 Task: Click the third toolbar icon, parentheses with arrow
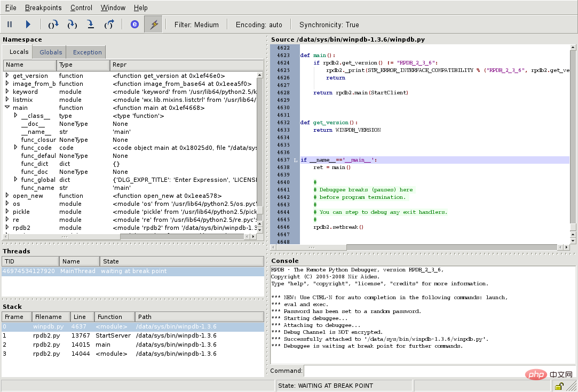(53, 25)
